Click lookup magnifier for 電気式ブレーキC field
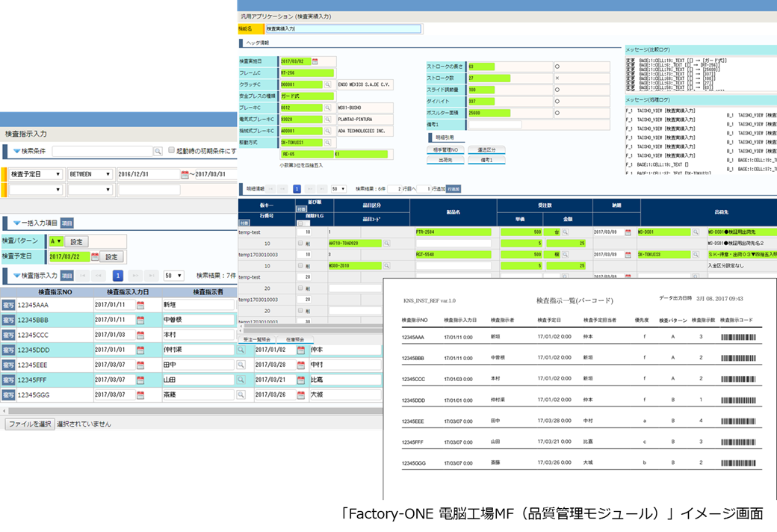Screen dimensions: 777x532 (x=327, y=120)
